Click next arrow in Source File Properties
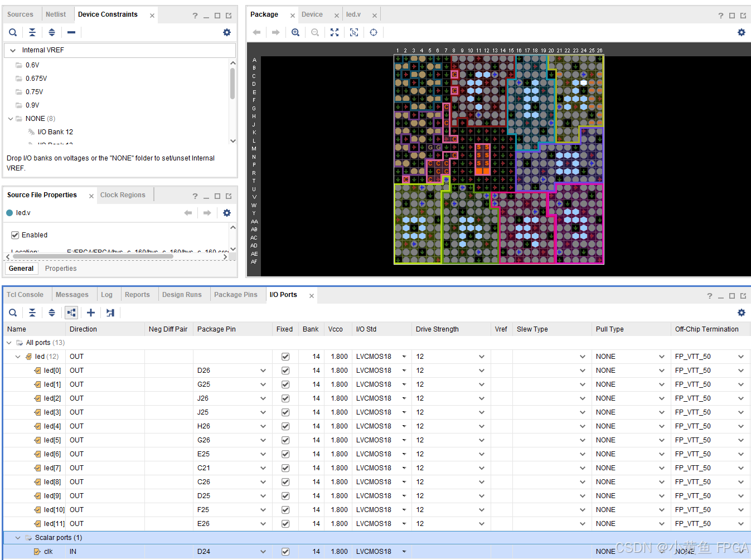 pos(207,213)
